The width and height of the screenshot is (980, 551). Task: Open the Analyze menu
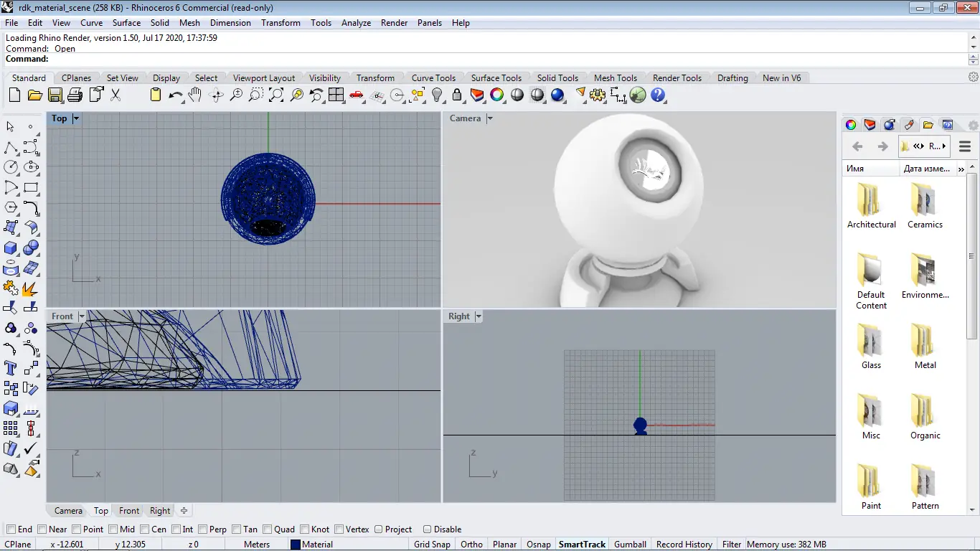coord(356,23)
